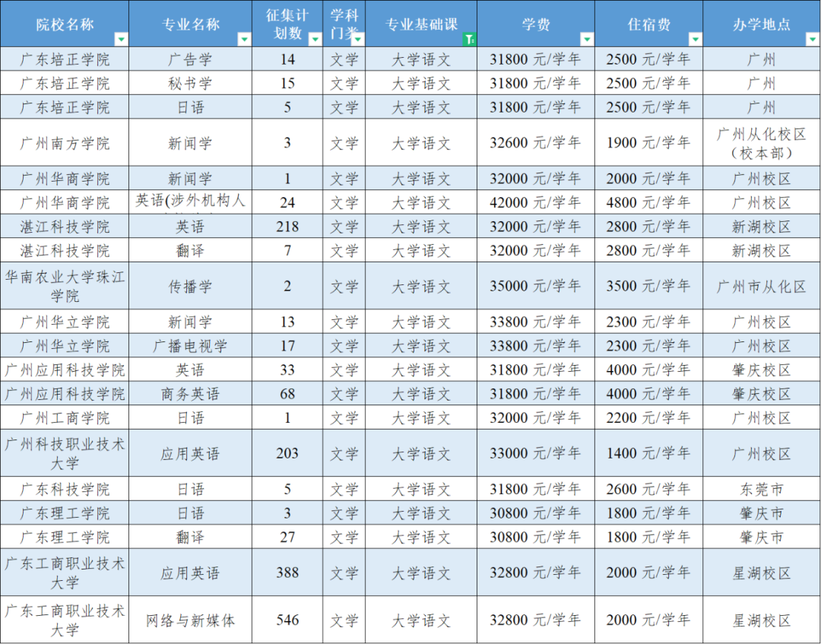
Task: Select 英语(涉外机构人 major cell
Action: tap(191, 202)
